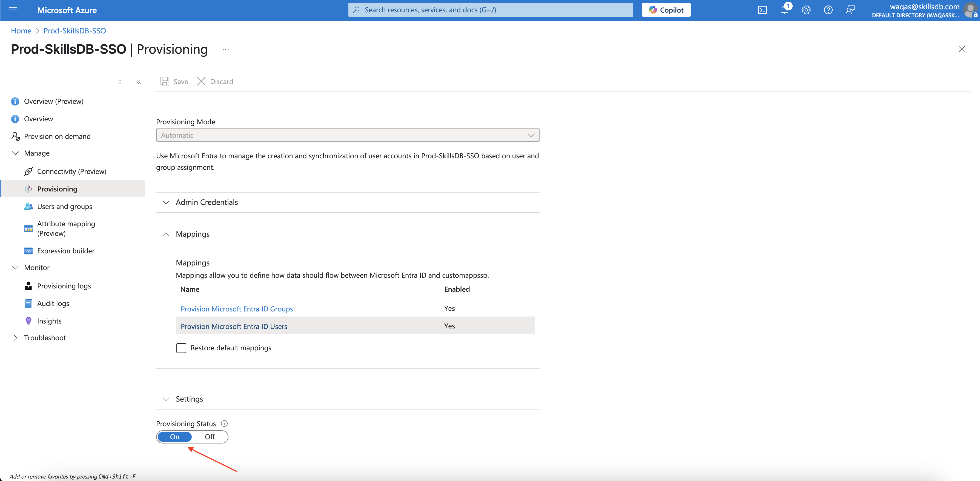
Task: Close the Provisioning blade with X
Action: [962, 49]
